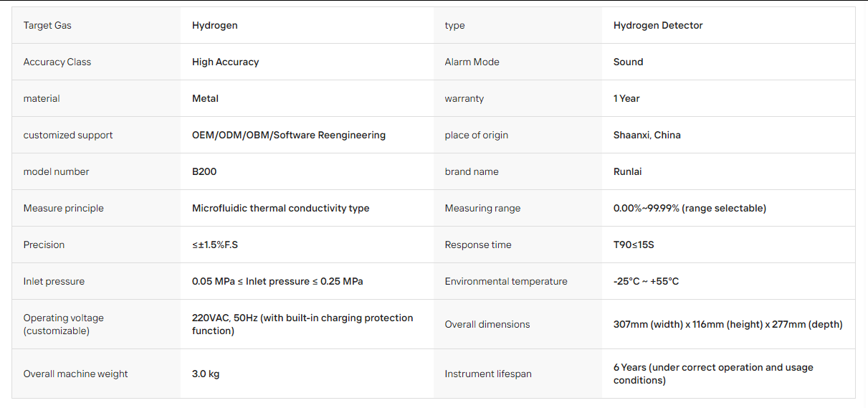Click the 'Precision' label cell
This screenshot has height=408, width=868.
pos(44,245)
